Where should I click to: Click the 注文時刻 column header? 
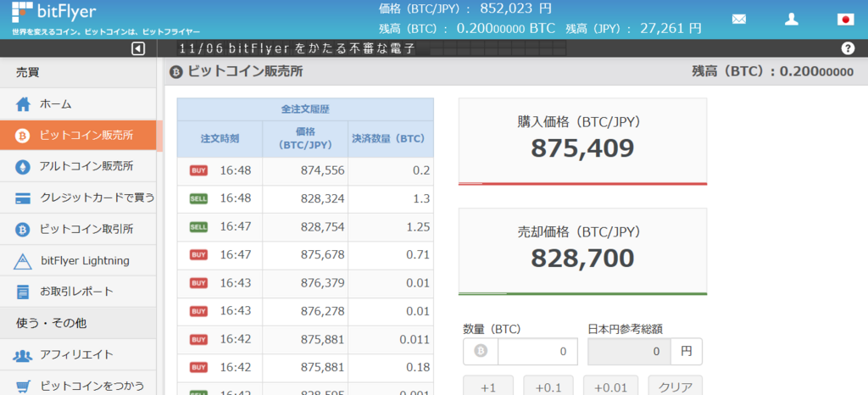[220, 139]
